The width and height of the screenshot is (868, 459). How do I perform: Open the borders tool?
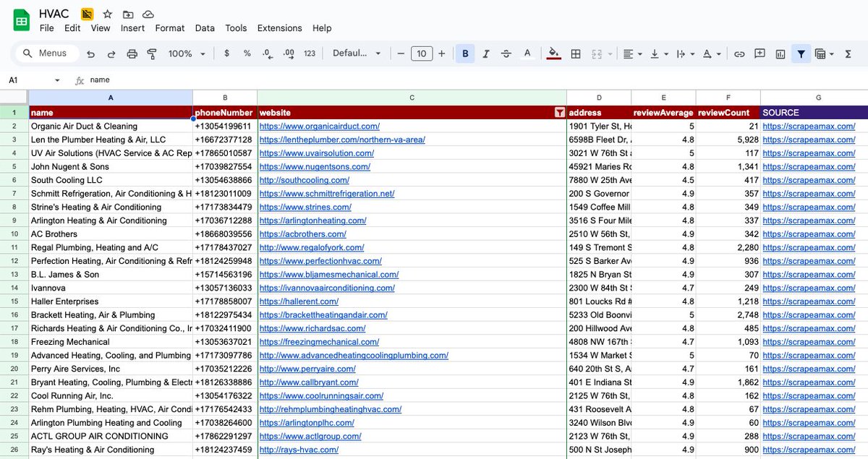pos(576,53)
